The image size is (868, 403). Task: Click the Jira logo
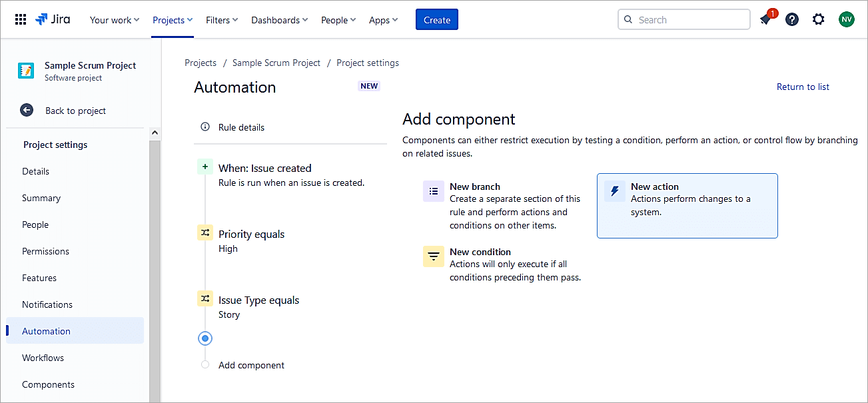(x=53, y=20)
